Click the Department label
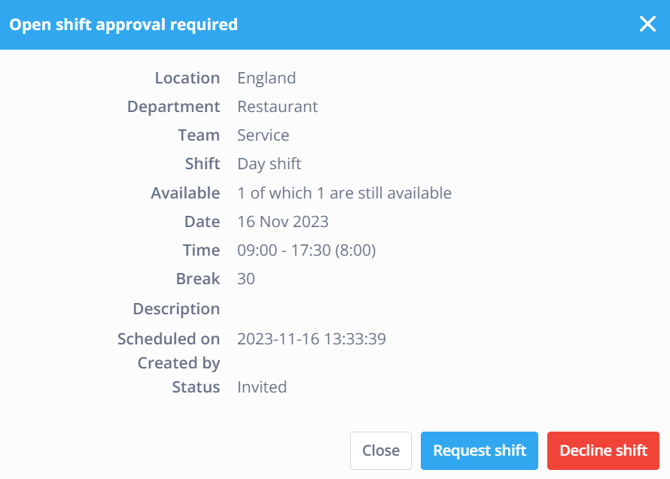Viewport: 670px width, 479px height. [x=173, y=107]
